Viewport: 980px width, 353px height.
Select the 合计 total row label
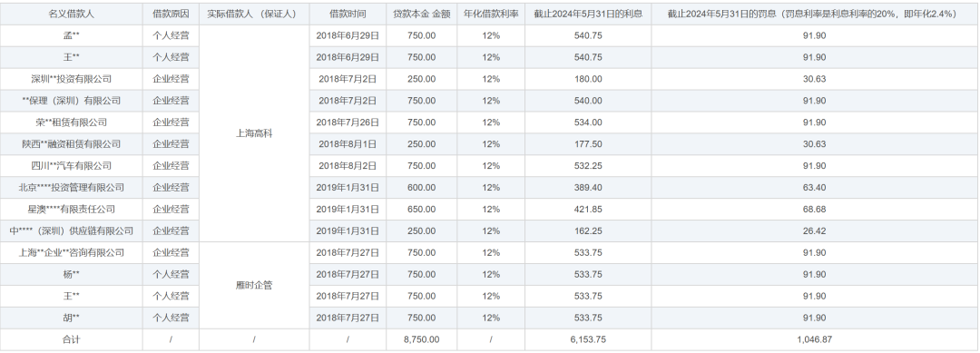(72, 339)
